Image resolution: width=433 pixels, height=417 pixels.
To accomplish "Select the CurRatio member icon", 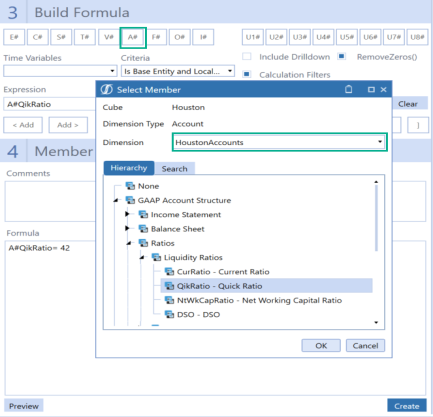I will [169, 272].
